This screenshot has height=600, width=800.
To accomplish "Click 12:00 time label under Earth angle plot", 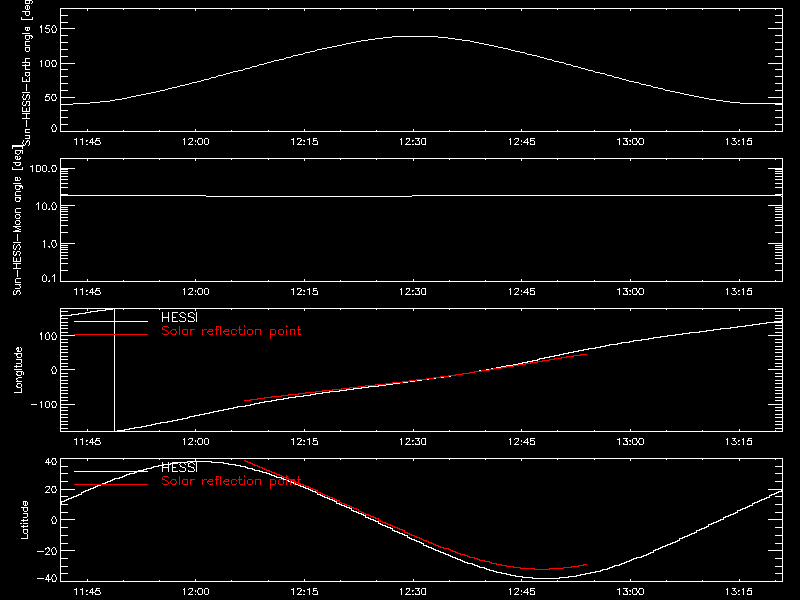I will click(x=196, y=142).
